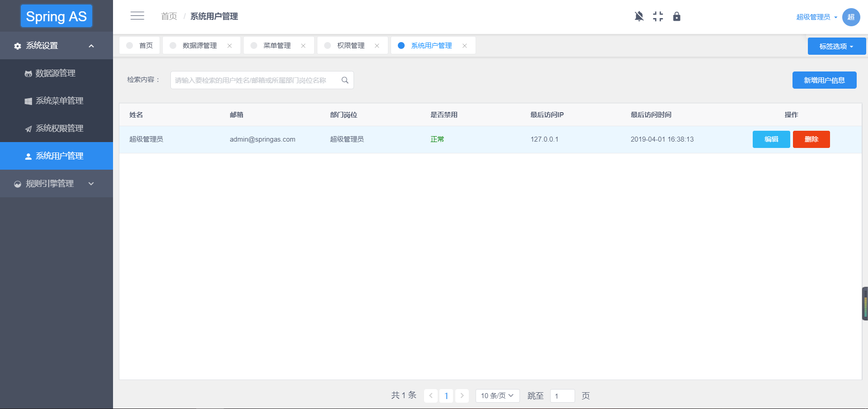Open the 标签选项 dropdown

tap(836, 46)
